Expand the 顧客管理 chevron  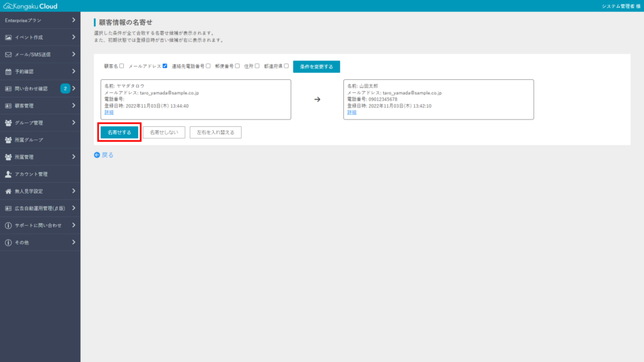74,106
